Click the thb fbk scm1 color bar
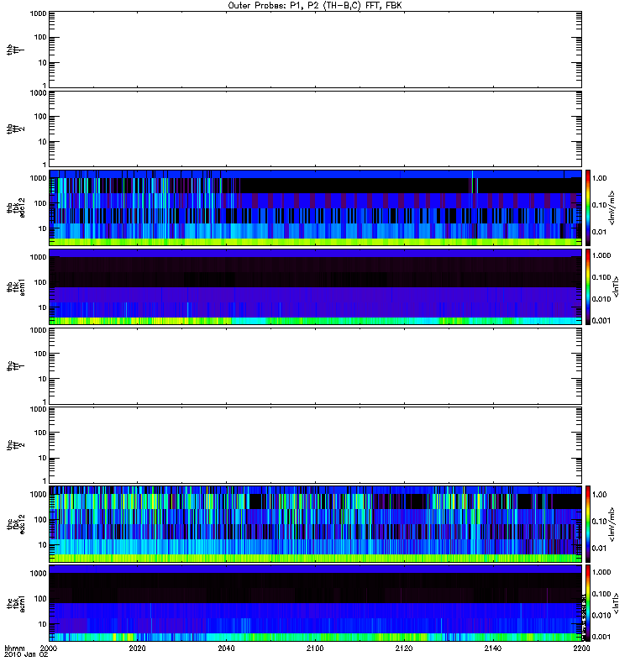This screenshot has width=630, height=672. click(x=588, y=287)
